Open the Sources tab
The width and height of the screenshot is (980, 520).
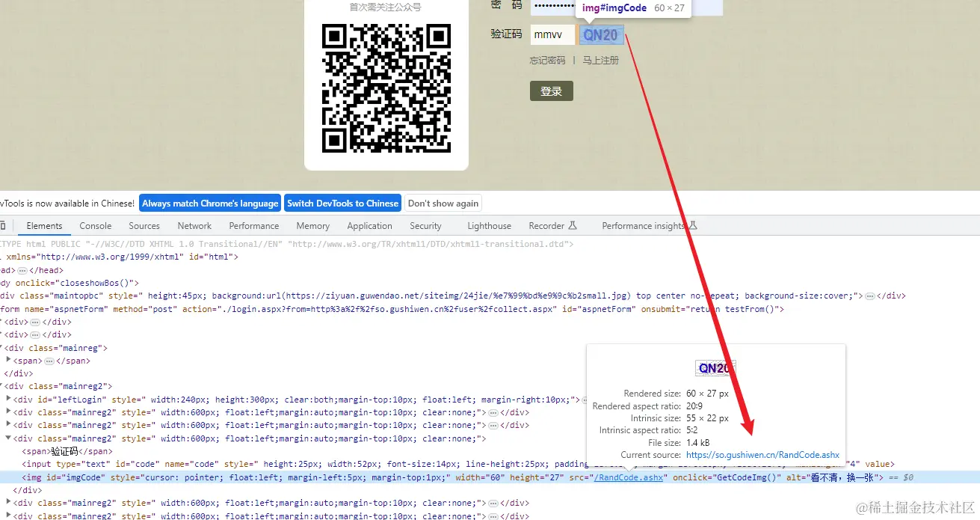coord(144,226)
